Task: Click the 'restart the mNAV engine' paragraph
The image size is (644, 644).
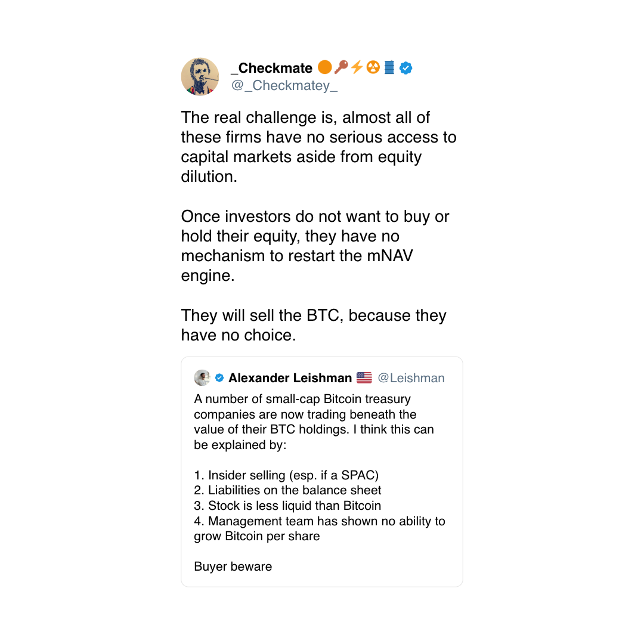Action: tap(315, 246)
